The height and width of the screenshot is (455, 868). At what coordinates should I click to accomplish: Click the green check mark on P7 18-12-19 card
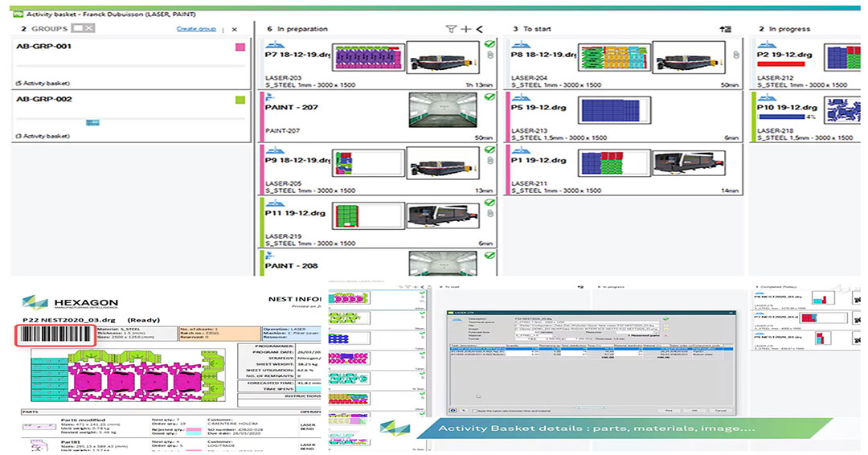point(489,44)
